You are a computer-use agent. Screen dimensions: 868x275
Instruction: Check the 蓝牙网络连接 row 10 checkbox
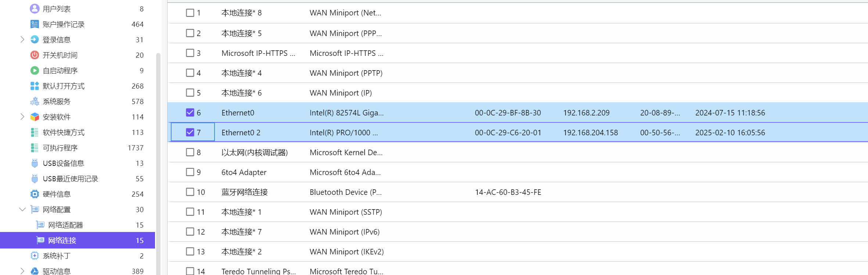click(x=190, y=192)
